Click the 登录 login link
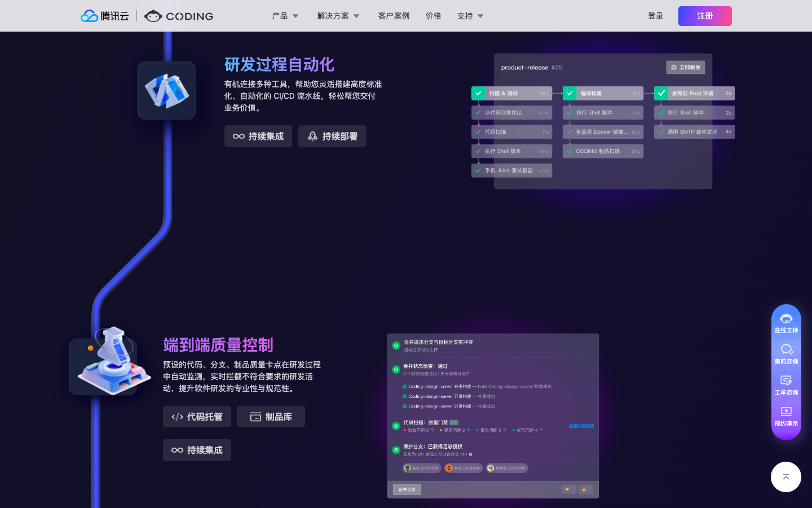 point(655,16)
